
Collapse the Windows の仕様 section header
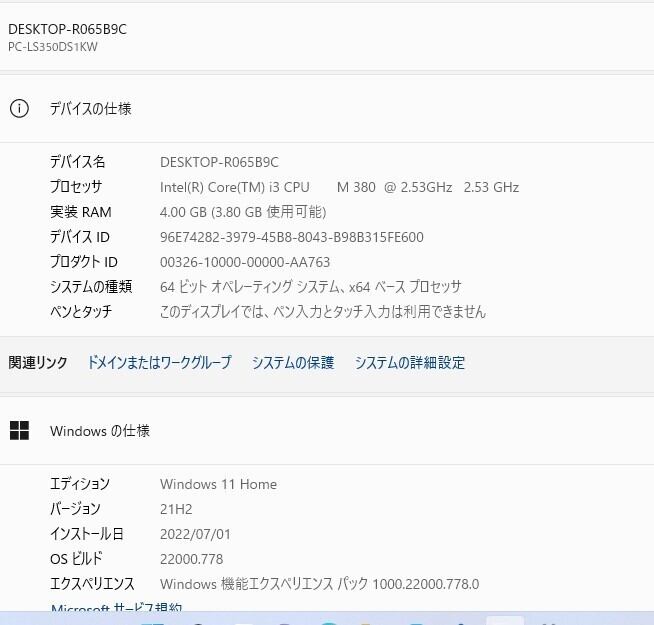coord(327,431)
